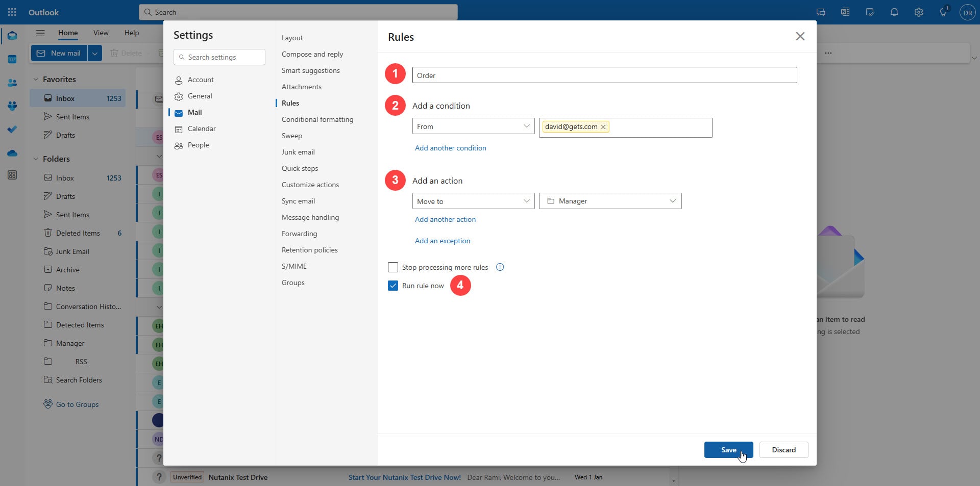Image resolution: width=980 pixels, height=486 pixels.
Task: Open the Outlook app launcher grid
Action: click(x=12, y=12)
